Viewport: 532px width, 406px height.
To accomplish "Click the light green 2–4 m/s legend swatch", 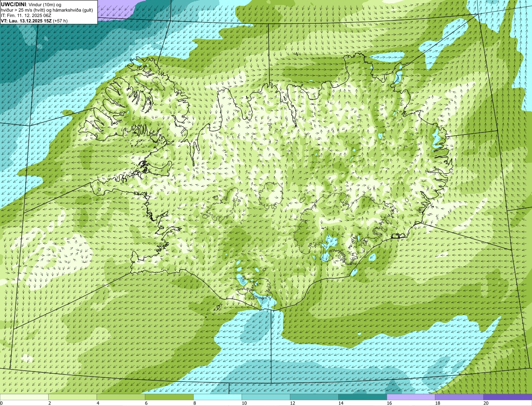I will (x=72, y=397).
